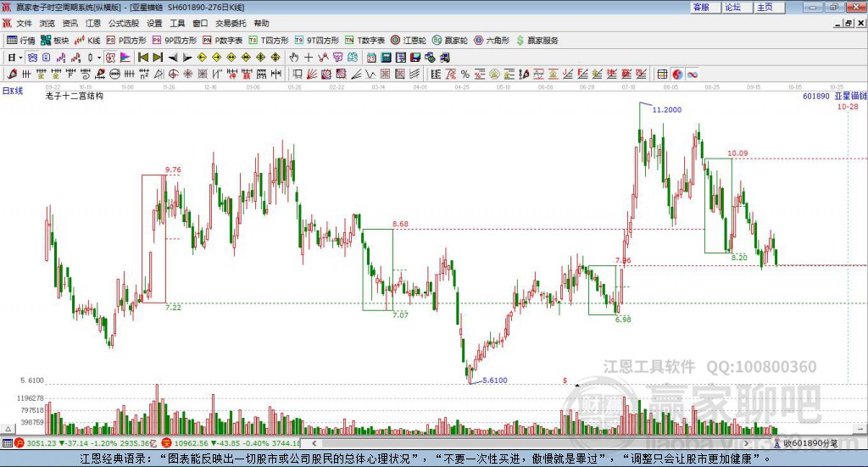Click the 日K线 chart label
868x467 pixels.
(x=13, y=92)
